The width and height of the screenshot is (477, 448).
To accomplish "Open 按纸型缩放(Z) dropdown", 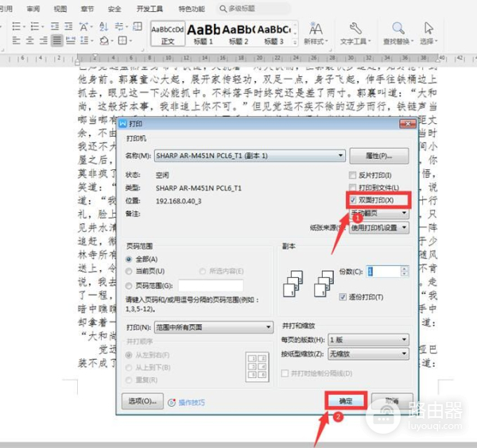I will point(368,353).
